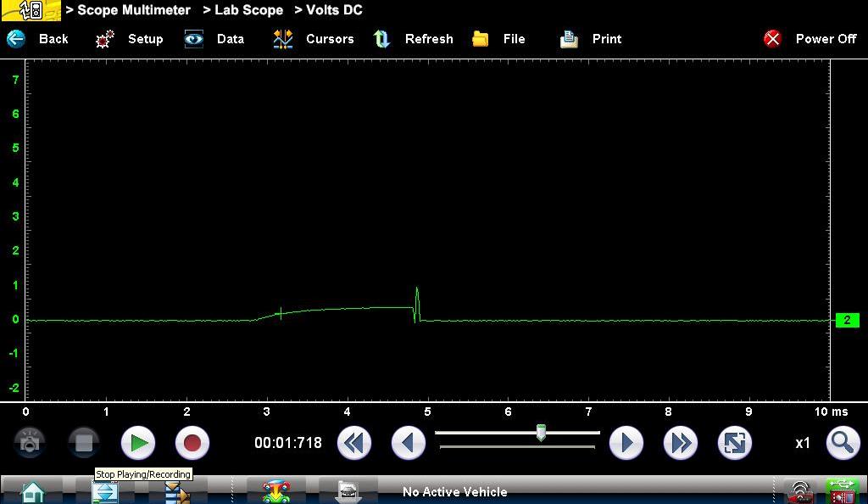The height and width of the screenshot is (504, 868).
Task: Click the fast forward double-arrow button
Action: coord(680,443)
